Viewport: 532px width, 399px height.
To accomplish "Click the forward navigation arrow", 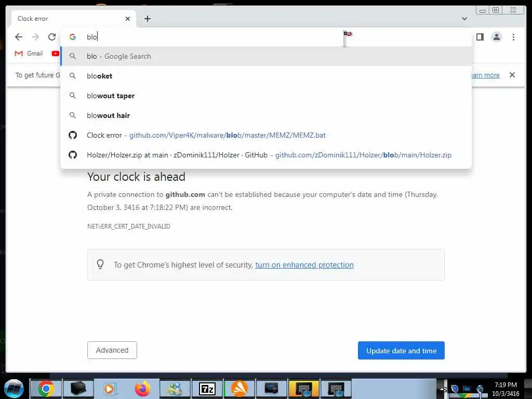I will coord(35,37).
